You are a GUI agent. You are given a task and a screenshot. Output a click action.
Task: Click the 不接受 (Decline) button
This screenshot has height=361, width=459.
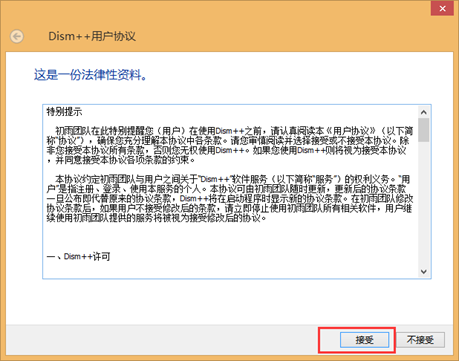pos(420,340)
